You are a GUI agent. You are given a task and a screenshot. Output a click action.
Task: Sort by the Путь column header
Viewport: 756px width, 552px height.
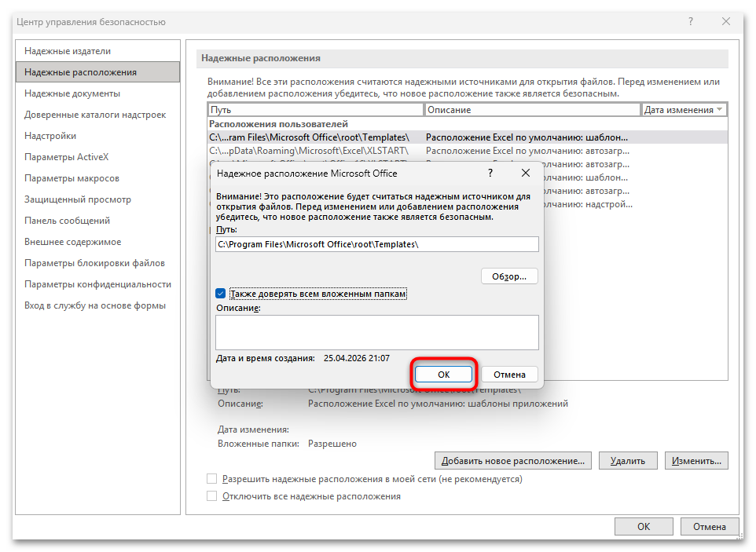316,110
